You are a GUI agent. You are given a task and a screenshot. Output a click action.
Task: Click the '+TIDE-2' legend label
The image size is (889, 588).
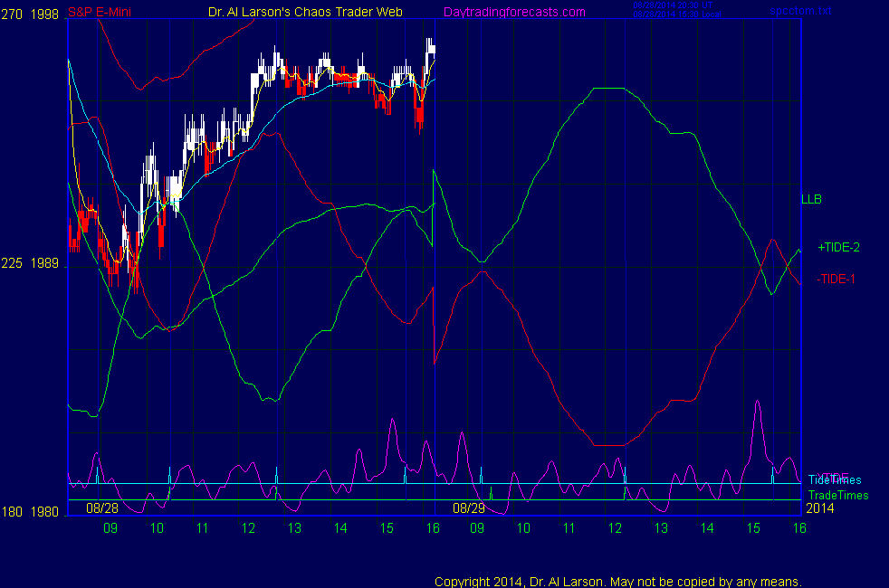point(838,247)
